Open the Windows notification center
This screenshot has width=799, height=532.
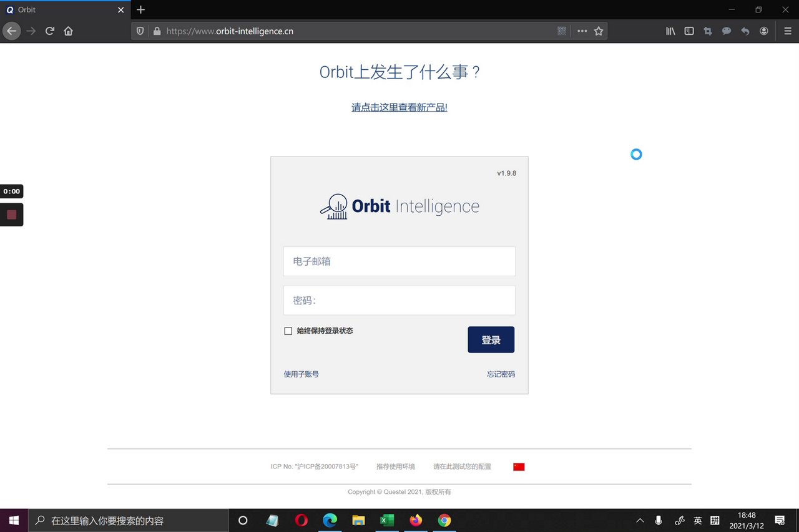780,520
